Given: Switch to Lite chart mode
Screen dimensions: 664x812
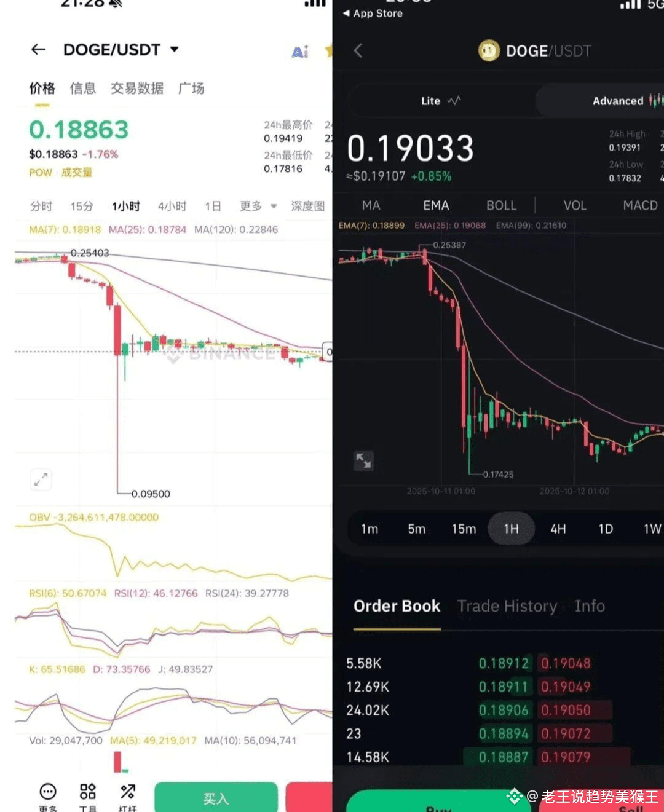Looking at the screenshot, I should (x=440, y=101).
